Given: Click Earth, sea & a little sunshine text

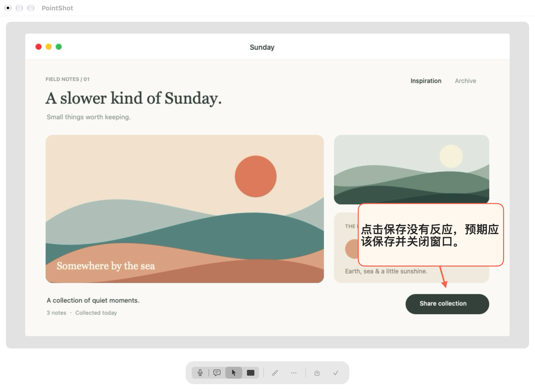Looking at the screenshot, I should pyautogui.click(x=386, y=271).
